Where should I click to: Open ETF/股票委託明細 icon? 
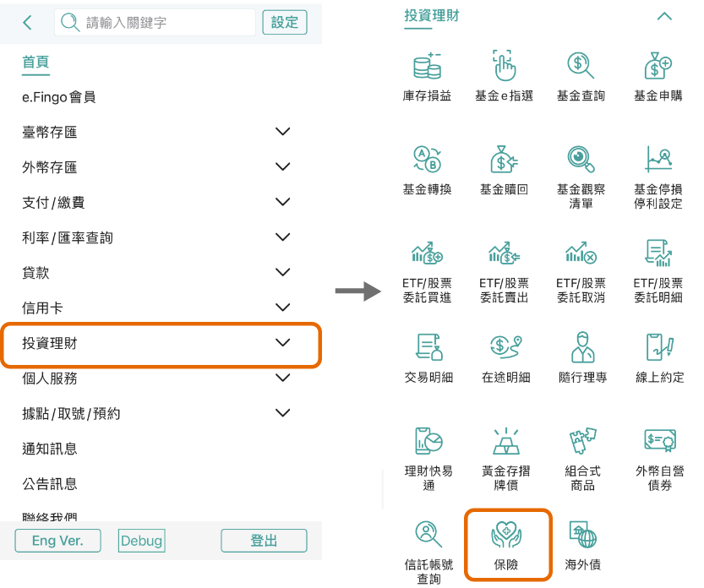point(658,253)
